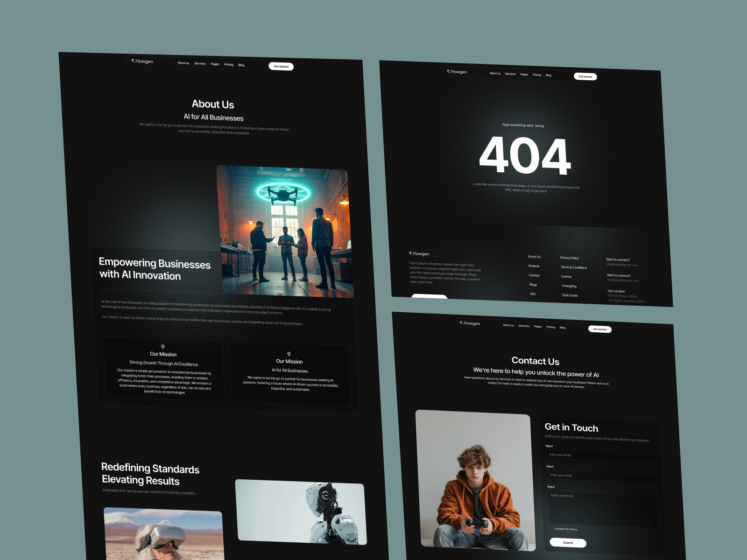Open Style Guide link in 404 footer
747x560 pixels.
[x=570, y=295]
